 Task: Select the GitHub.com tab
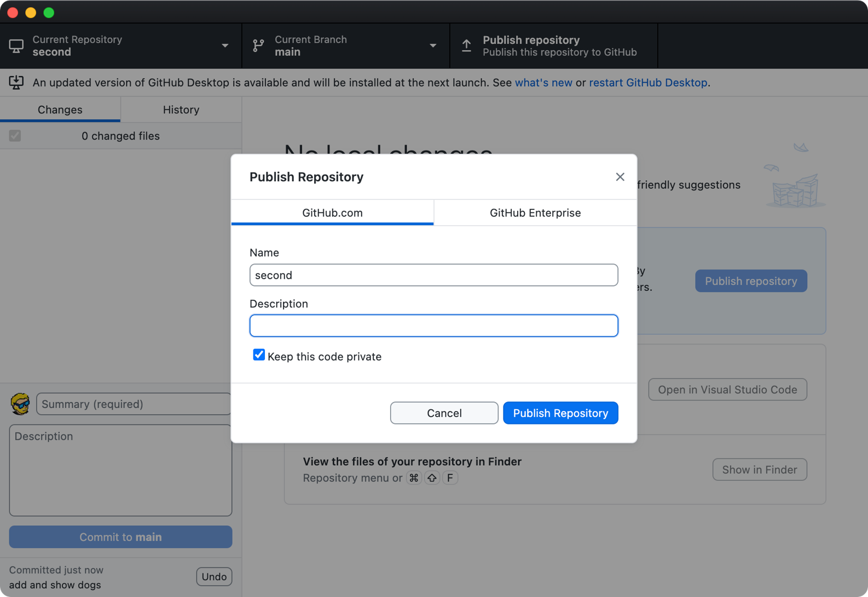pos(332,213)
